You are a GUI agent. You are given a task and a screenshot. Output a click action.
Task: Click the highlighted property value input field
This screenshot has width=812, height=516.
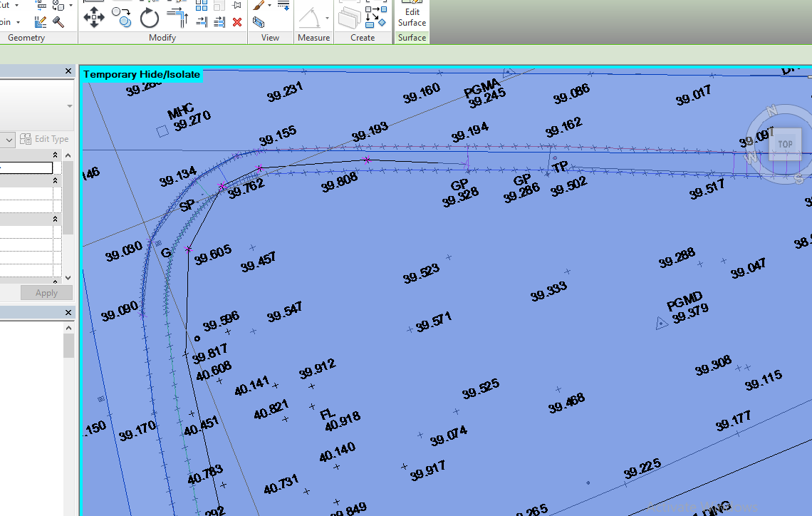click(x=26, y=168)
